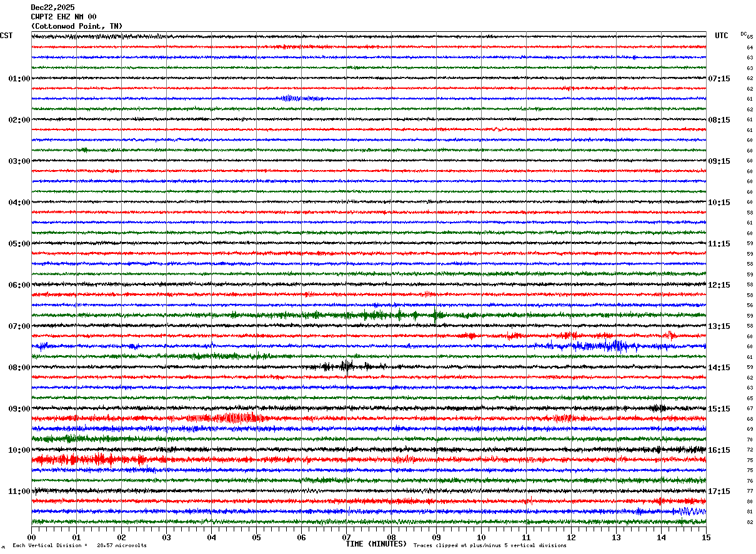756x554 pixels.
Task: Click DC value 81 in the right column
Action: (750, 512)
